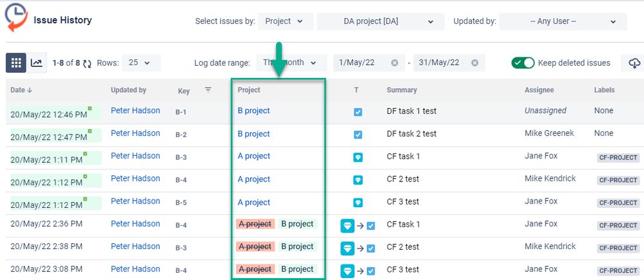Click date '20/May/22 12:46 PM'
The height and width of the screenshot is (280, 644).
pyautogui.click(x=49, y=115)
